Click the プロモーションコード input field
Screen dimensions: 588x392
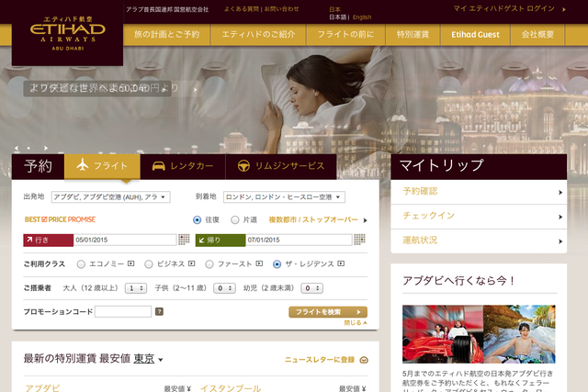(x=123, y=311)
